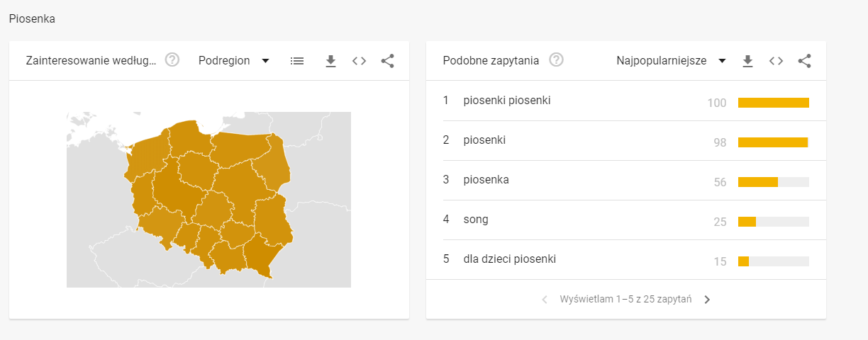Open the 'piosenka' related query
This screenshot has height=340, width=868.
click(x=486, y=180)
